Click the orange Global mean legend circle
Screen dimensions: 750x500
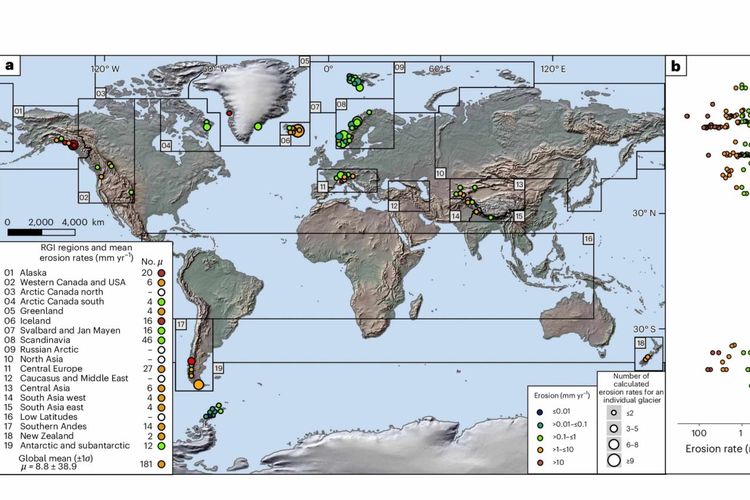(x=162, y=464)
